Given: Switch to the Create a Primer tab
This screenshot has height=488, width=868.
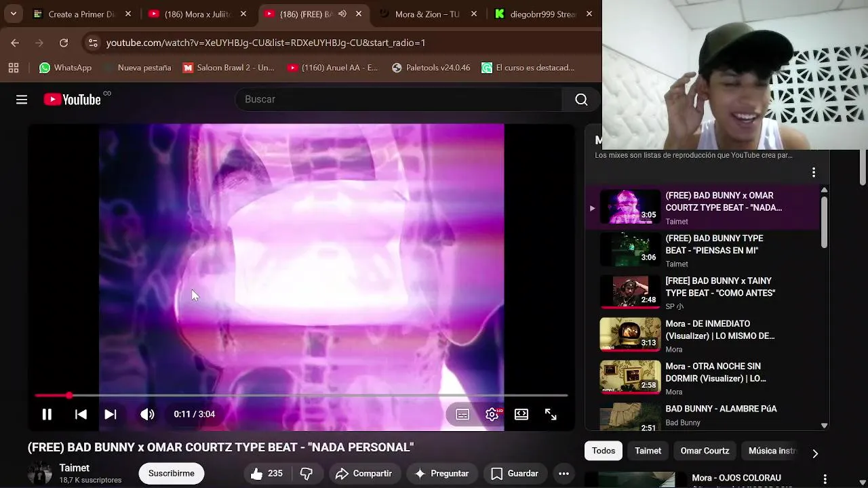Looking at the screenshot, I should coord(82,14).
